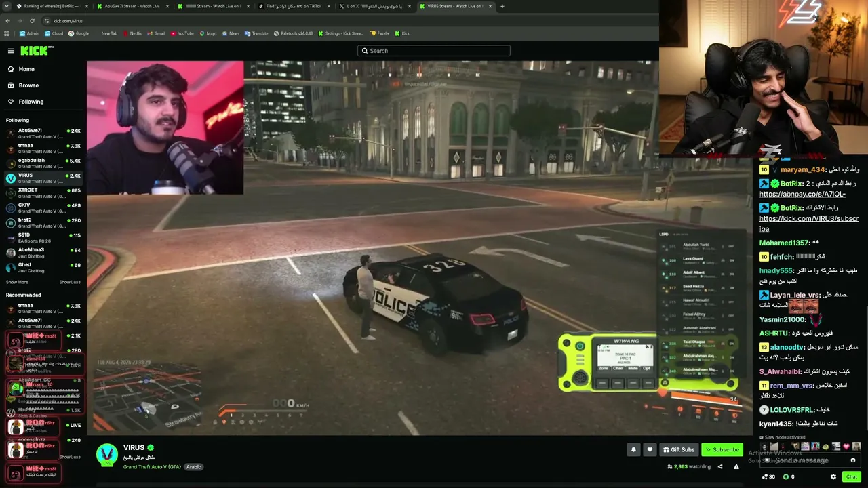Click username LOLOVRSFRL in chat
The width and height of the screenshot is (868, 488).
pyautogui.click(x=791, y=410)
